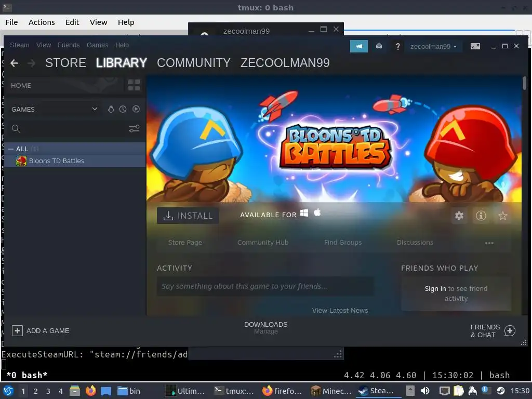Click the Windows platform icon
Viewport: 532px width, 399px height.
pyautogui.click(x=304, y=212)
